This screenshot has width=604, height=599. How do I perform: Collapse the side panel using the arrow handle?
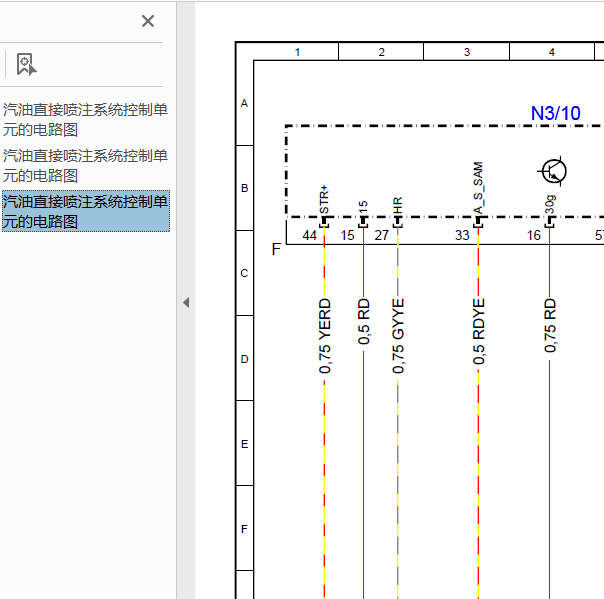pos(186,302)
